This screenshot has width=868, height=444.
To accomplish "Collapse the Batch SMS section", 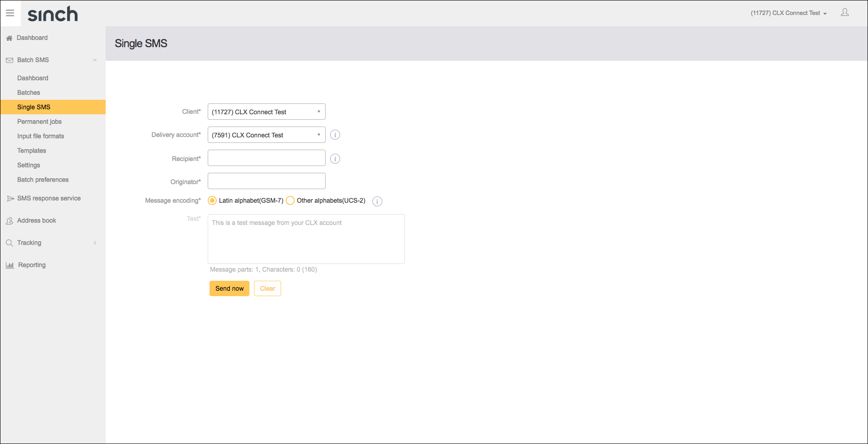I will coord(94,59).
